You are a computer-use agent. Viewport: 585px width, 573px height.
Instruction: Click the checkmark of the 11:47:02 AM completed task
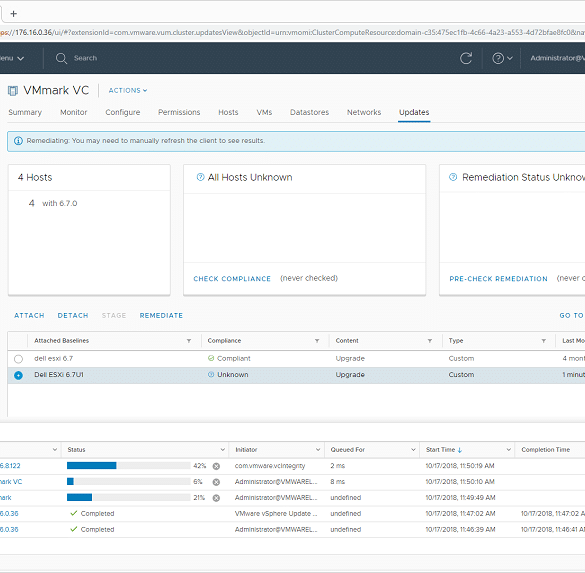tap(73, 513)
